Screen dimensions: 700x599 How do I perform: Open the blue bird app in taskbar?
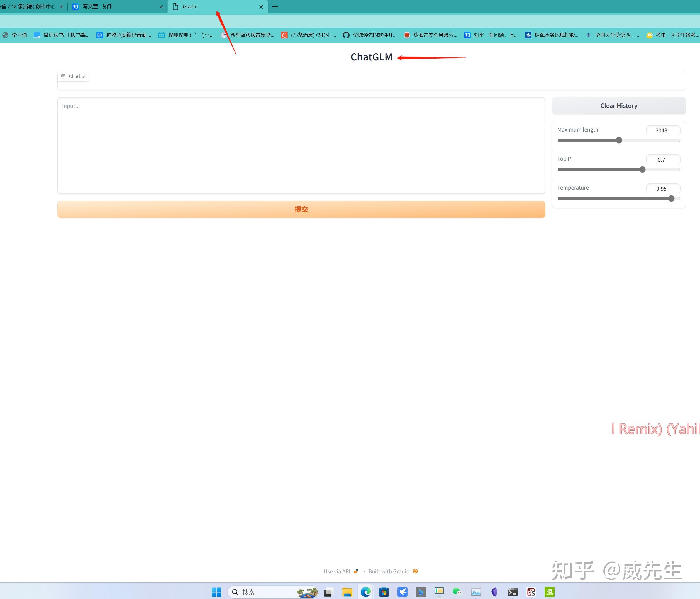(x=402, y=592)
